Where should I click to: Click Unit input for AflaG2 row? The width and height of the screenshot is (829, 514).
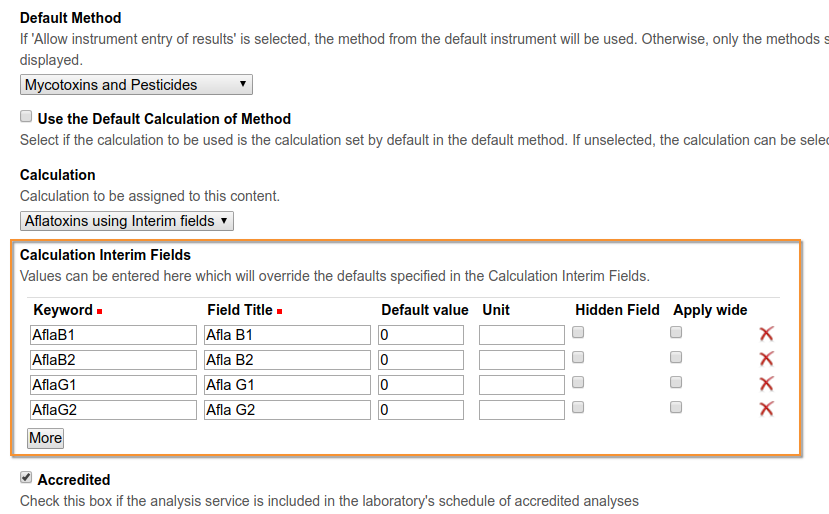coord(522,410)
